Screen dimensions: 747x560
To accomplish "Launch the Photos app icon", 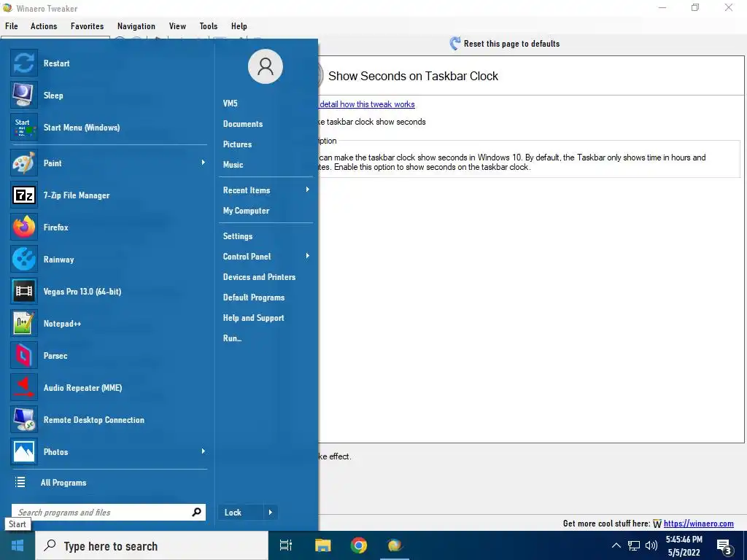I will pyautogui.click(x=24, y=451).
